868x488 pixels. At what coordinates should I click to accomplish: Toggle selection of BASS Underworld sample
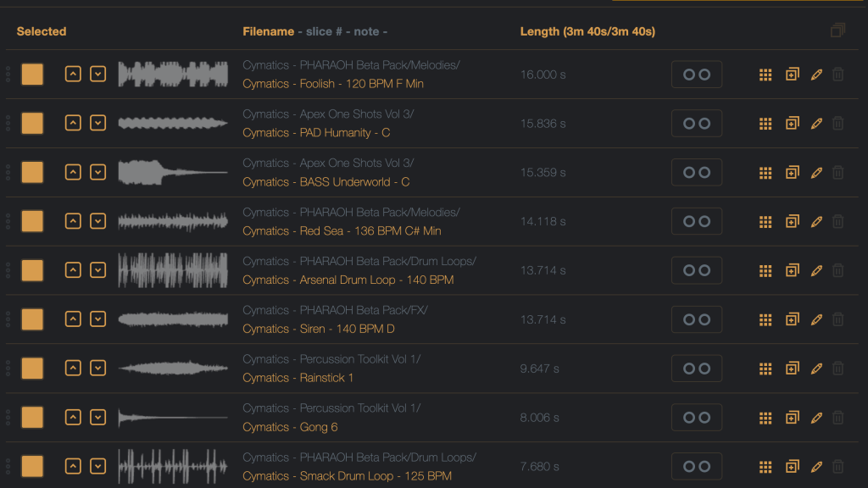[32, 173]
